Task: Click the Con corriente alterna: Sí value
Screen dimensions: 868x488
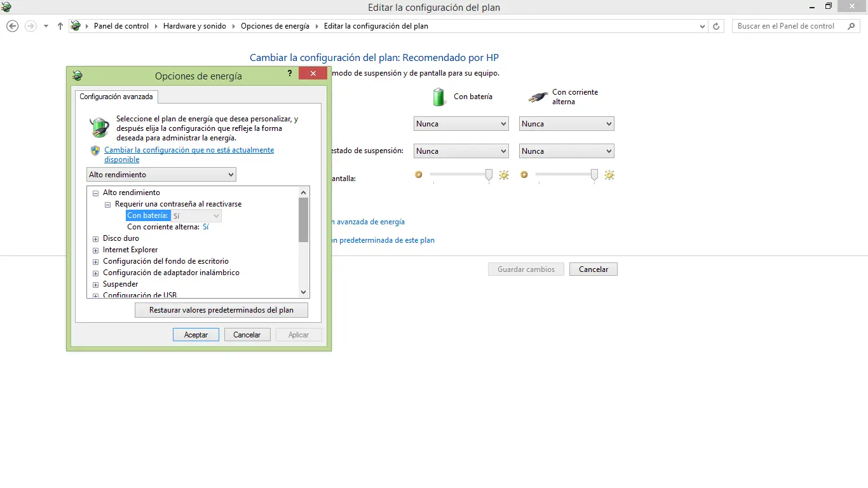Action: pyautogui.click(x=206, y=227)
